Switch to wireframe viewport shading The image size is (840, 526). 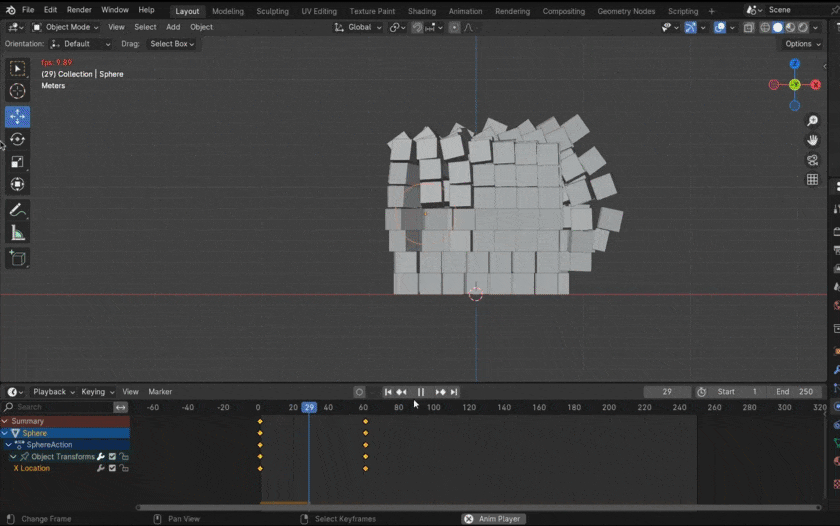765,27
